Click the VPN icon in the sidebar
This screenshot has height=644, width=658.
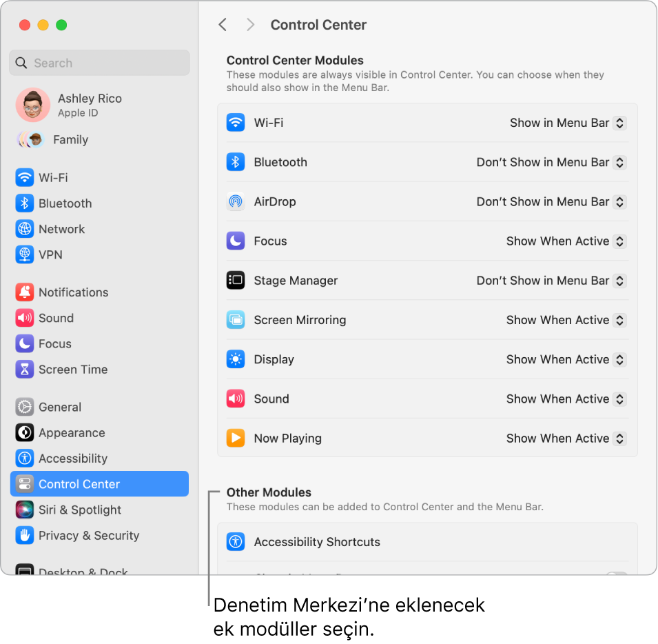(25, 254)
